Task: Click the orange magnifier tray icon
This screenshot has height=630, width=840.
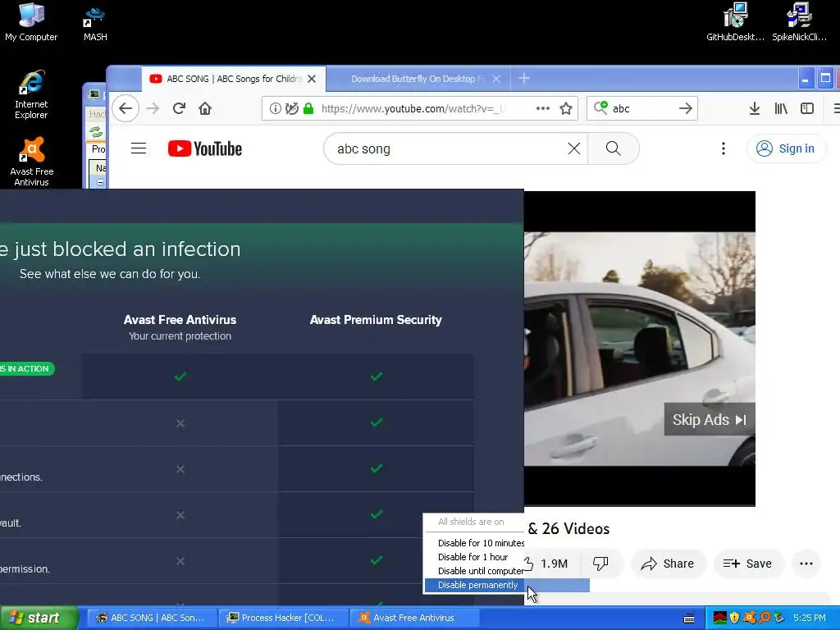Action: click(765, 618)
